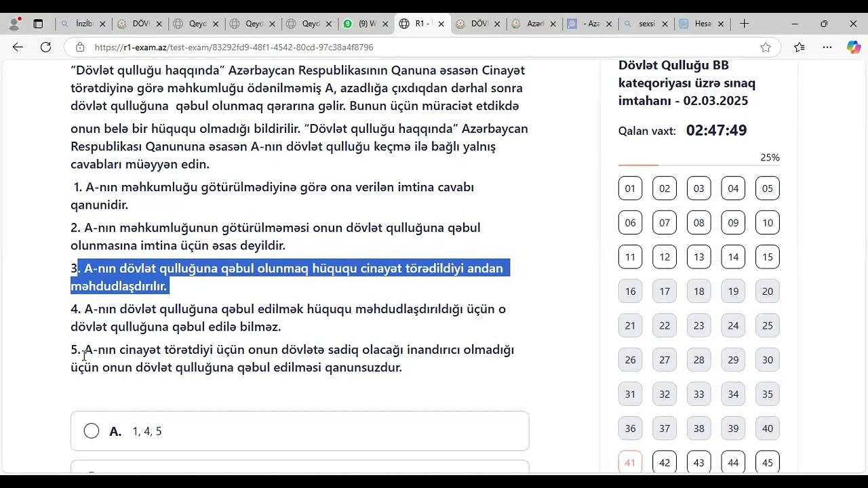This screenshot has height=488, width=868.
Task: Go to question 05
Action: point(767,188)
